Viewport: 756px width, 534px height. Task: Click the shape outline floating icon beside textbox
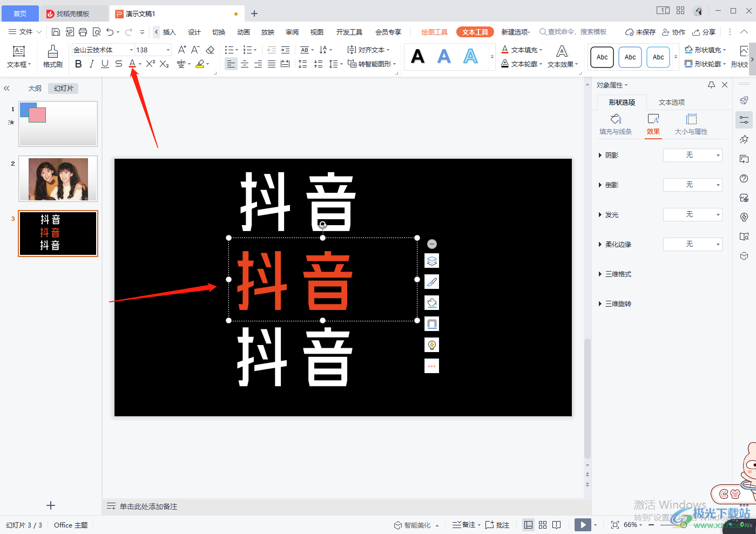coord(431,324)
